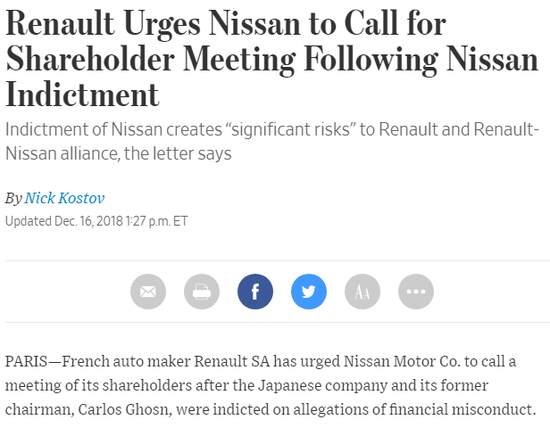Share the article via the email envelope icon

[x=148, y=292]
